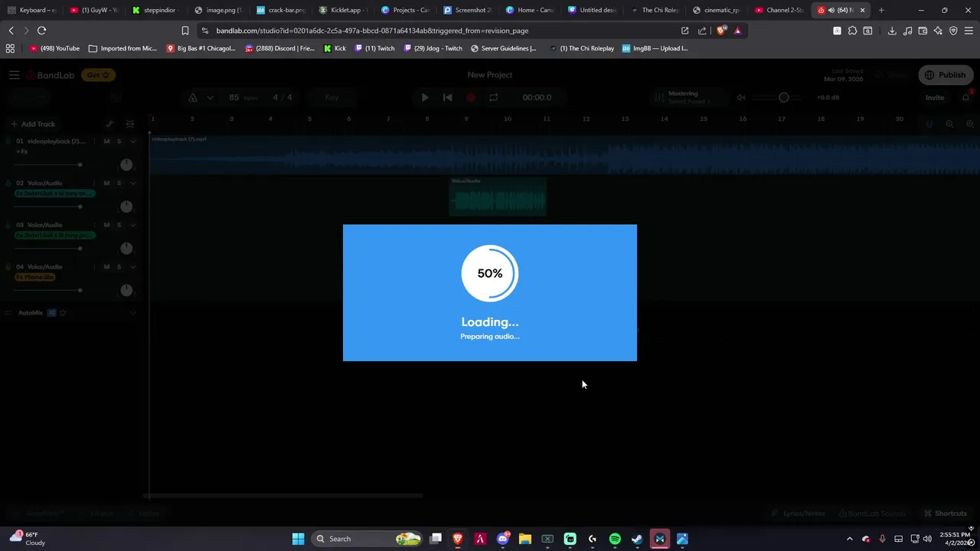Zoom in the timeline

970,124
